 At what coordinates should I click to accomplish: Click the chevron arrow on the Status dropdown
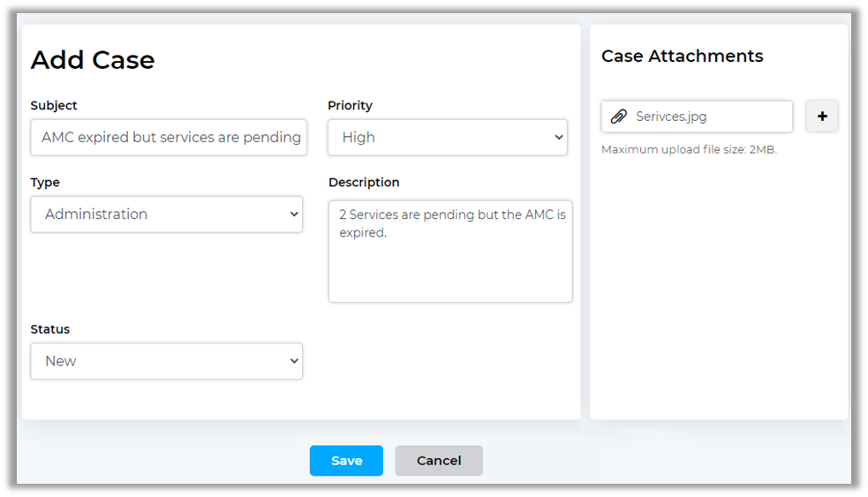coord(293,361)
